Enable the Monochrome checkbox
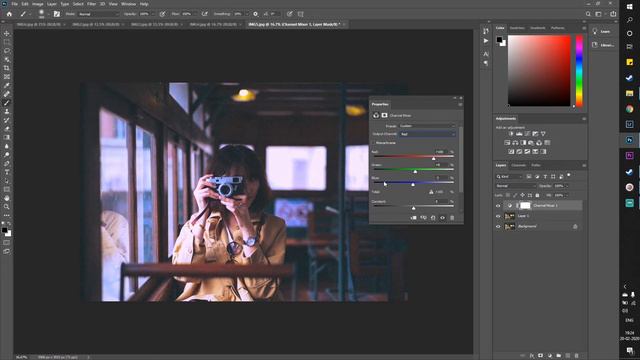Viewport: 640px width, 360px height. [x=373, y=143]
